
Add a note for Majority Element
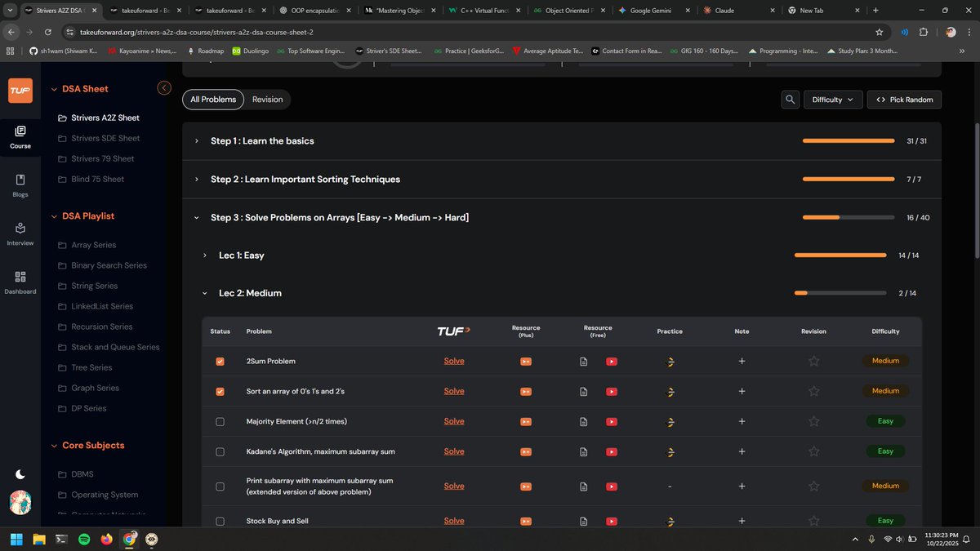(742, 421)
